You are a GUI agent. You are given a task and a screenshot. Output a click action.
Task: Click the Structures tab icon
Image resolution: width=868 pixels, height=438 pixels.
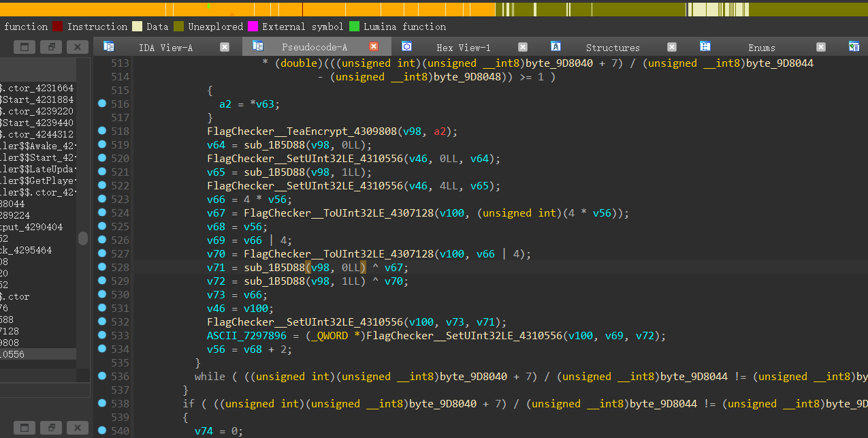click(556, 46)
